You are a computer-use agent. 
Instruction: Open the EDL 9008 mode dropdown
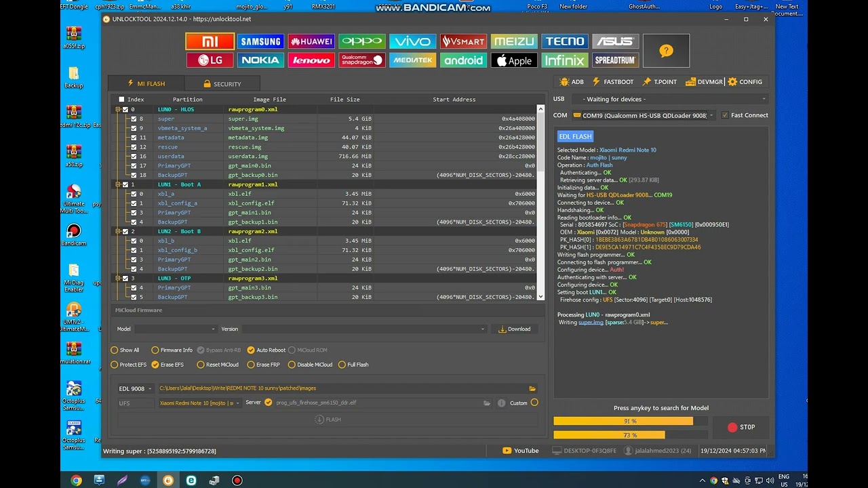136,389
